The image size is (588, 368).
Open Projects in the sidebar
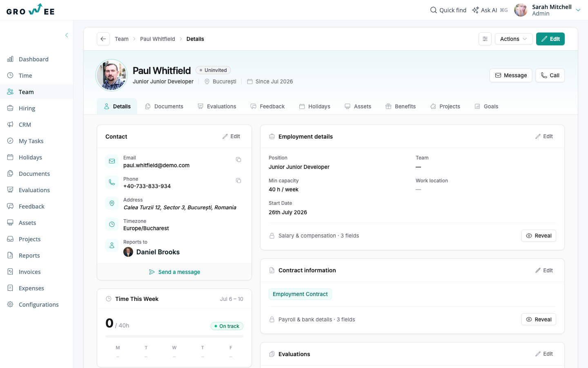[x=36, y=239]
